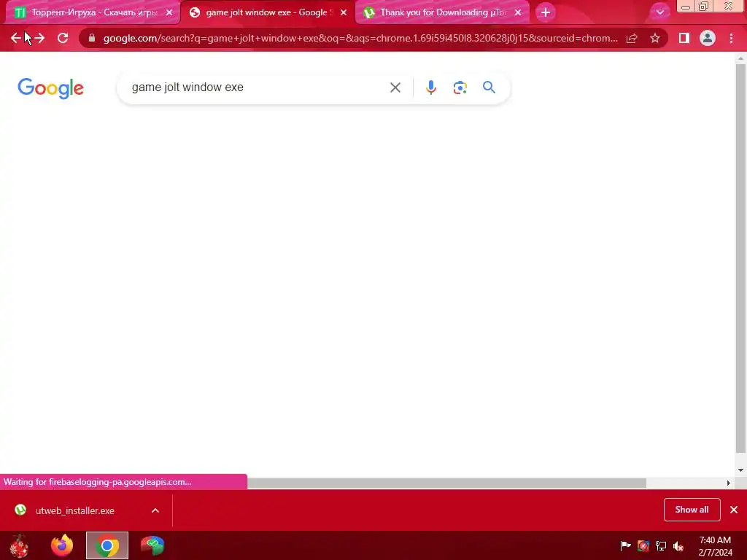Close the µTorrent download tab

518,12
